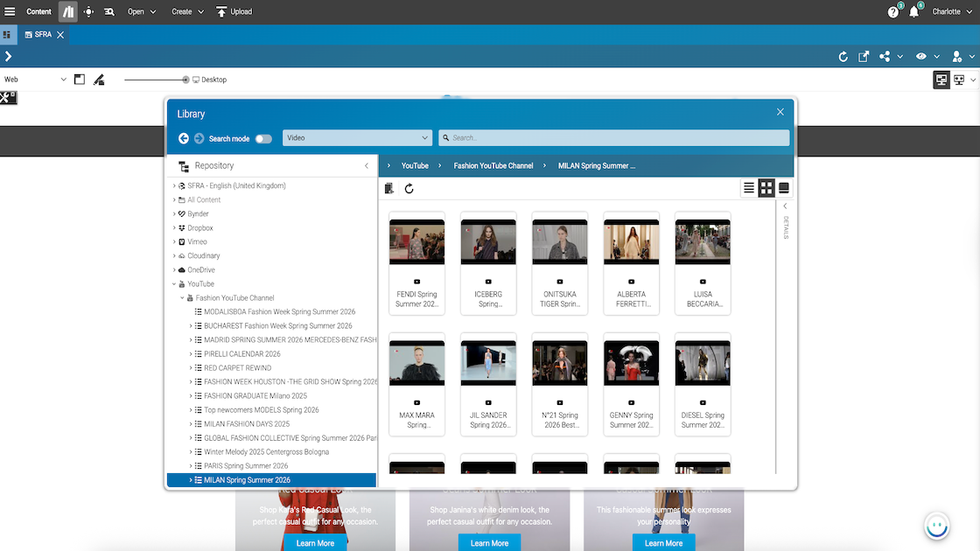Open the Video type dropdown
Viewport: 980px width, 551px height.
357,138
